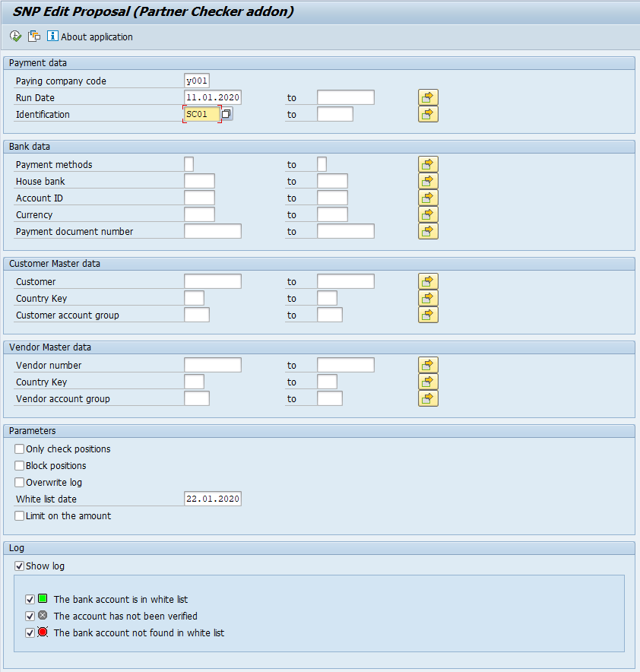Click the Vendor number from-value field

click(212, 365)
